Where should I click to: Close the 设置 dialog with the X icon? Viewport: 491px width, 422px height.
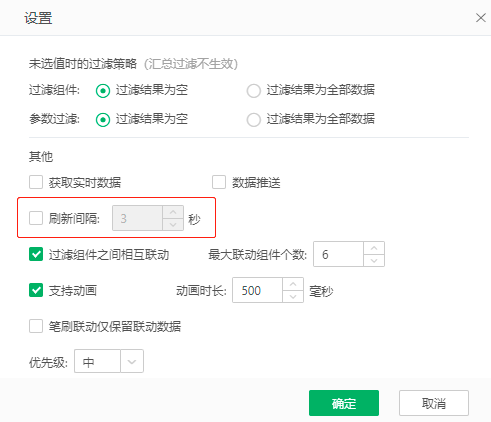480,18
